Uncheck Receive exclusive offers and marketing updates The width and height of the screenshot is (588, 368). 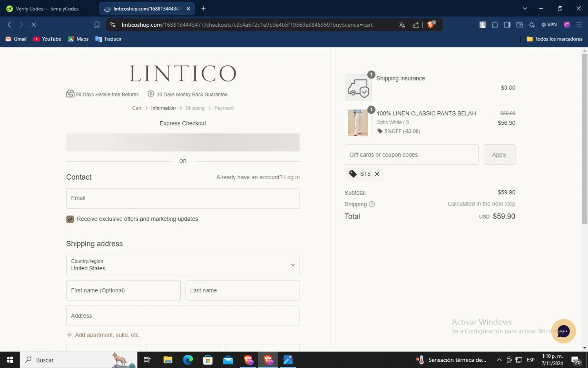70,219
